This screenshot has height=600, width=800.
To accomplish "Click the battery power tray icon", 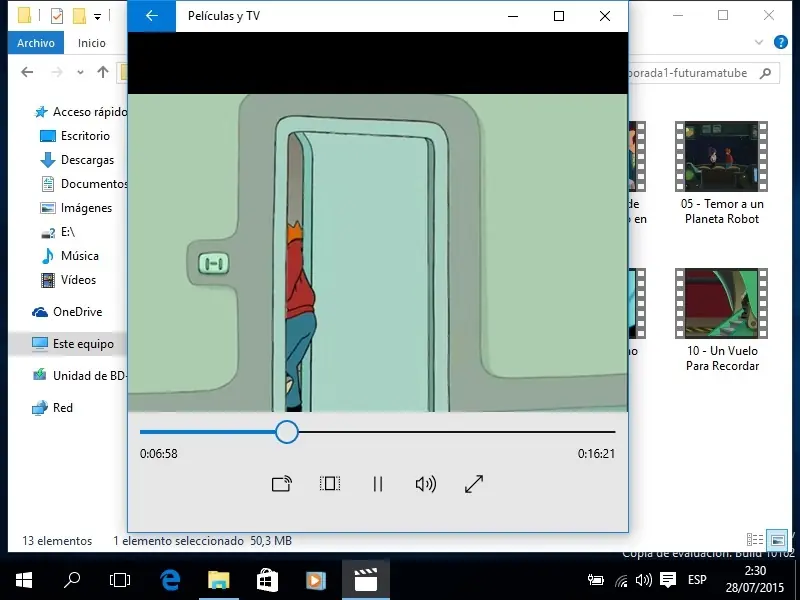I will coord(595,580).
